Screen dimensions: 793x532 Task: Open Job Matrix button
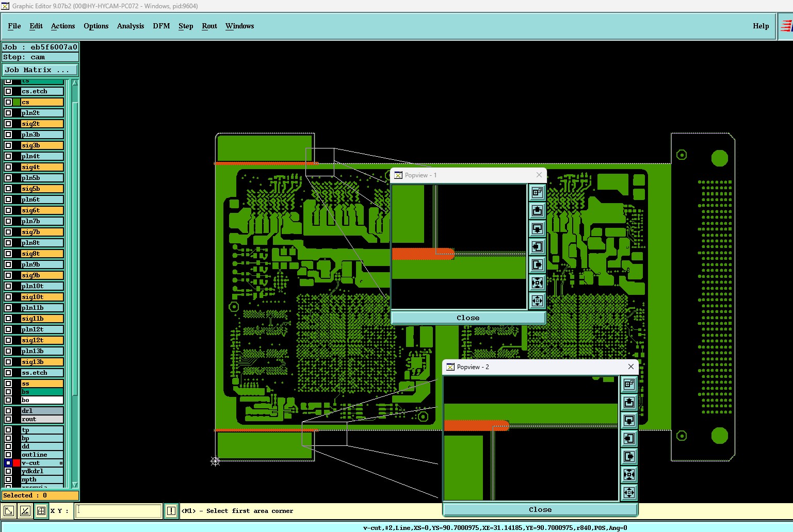(40, 70)
